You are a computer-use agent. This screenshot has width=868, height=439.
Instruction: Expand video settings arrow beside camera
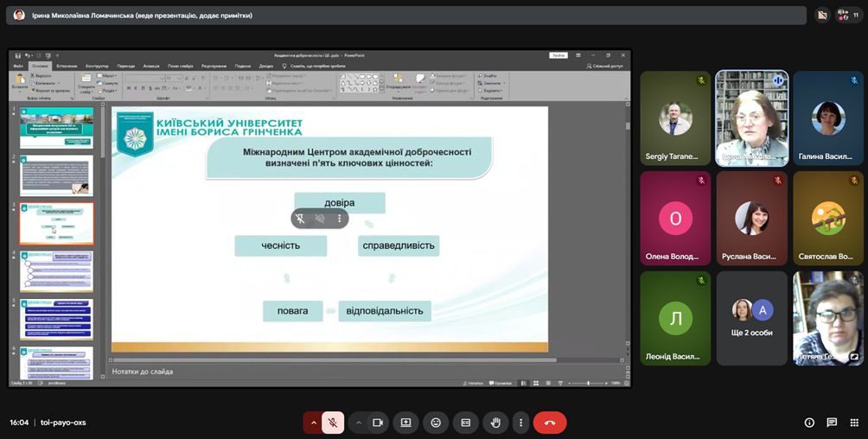(358, 423)
